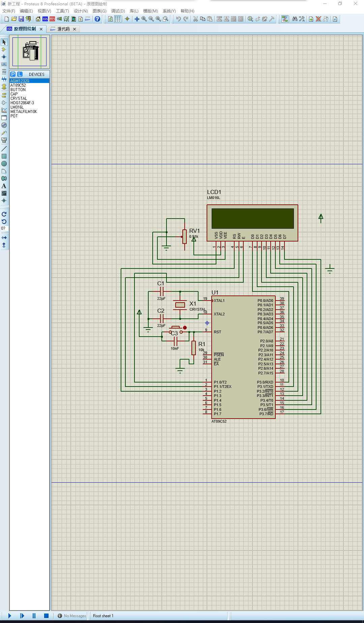364x623 pixels.
Task: Click the Save Project toolbar icon
Action: pyautogui.click(x=21, y=19)
